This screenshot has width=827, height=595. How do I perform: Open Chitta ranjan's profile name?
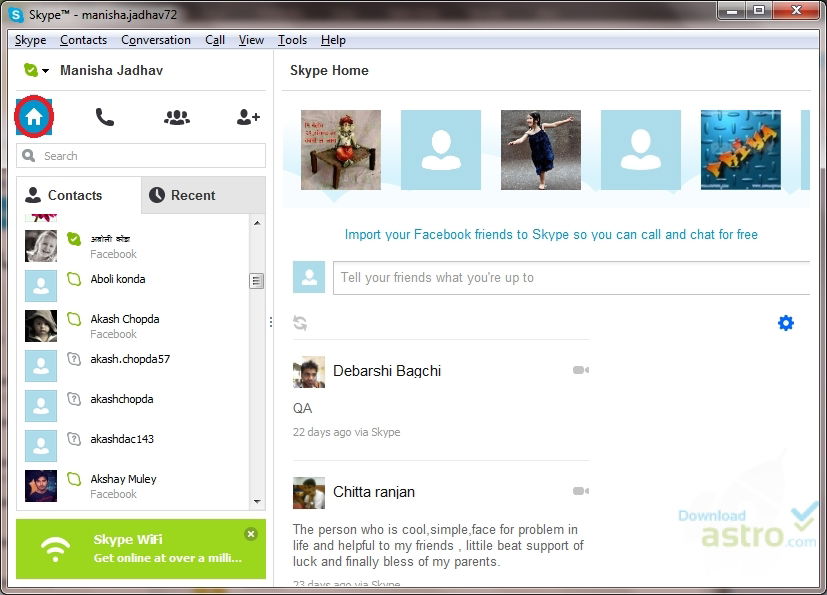tap(374, 492)
